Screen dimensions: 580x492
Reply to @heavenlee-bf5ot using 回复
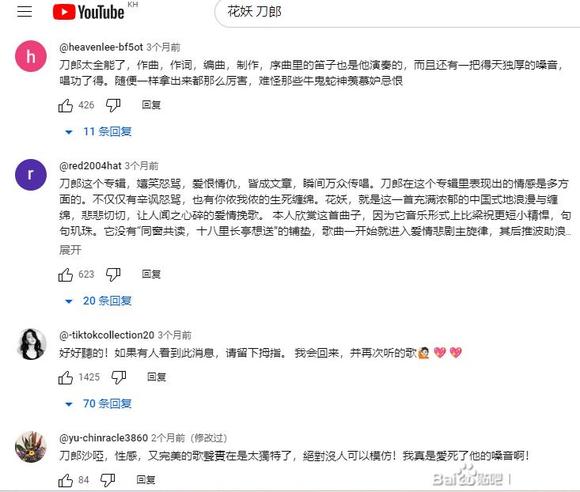point(151,105)
